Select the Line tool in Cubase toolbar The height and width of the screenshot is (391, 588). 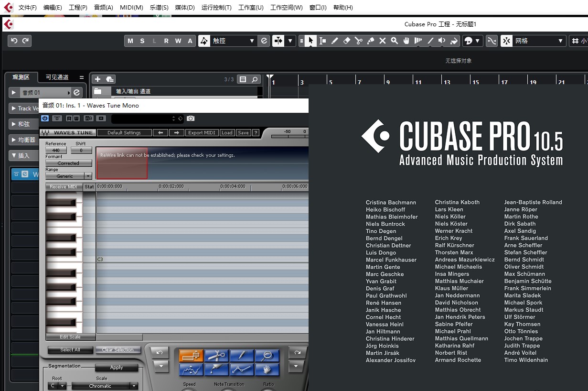point(430,41)
